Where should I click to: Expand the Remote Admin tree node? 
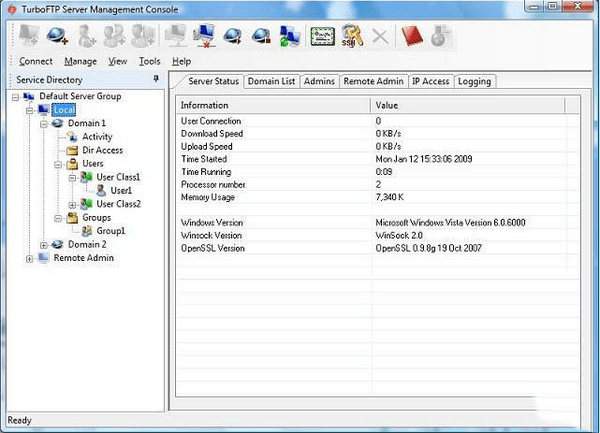(x=29, y=259)
